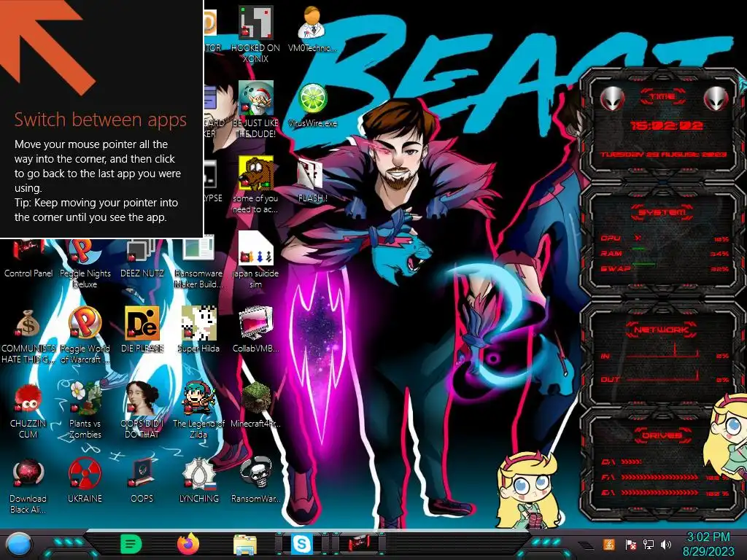Click the date line in TIME widget

tap(663, 155)
